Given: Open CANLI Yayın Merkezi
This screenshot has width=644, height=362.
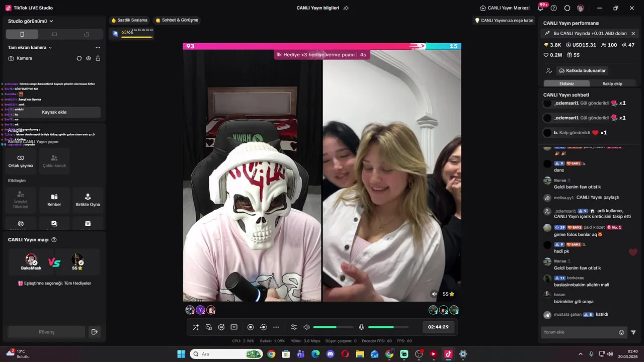Looking at the screenshot, I should point(505,8).
